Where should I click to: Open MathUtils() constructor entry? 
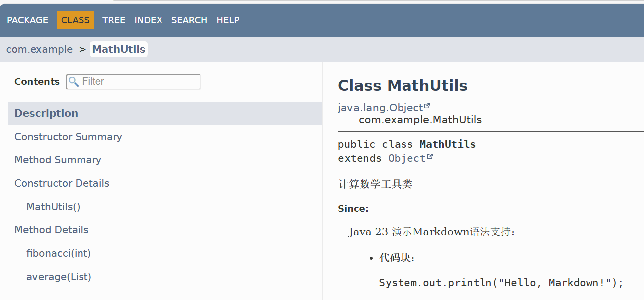pos(53,207)
